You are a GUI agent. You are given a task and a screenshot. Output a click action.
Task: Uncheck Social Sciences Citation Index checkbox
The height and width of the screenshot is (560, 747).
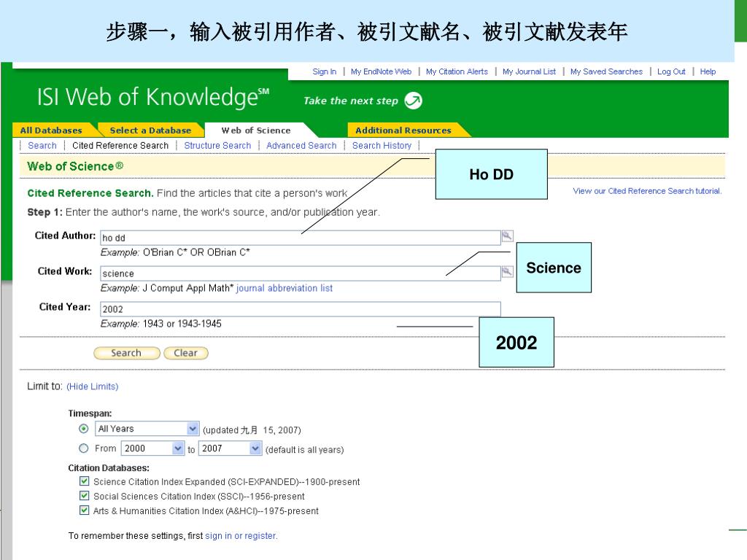point(85,496)
